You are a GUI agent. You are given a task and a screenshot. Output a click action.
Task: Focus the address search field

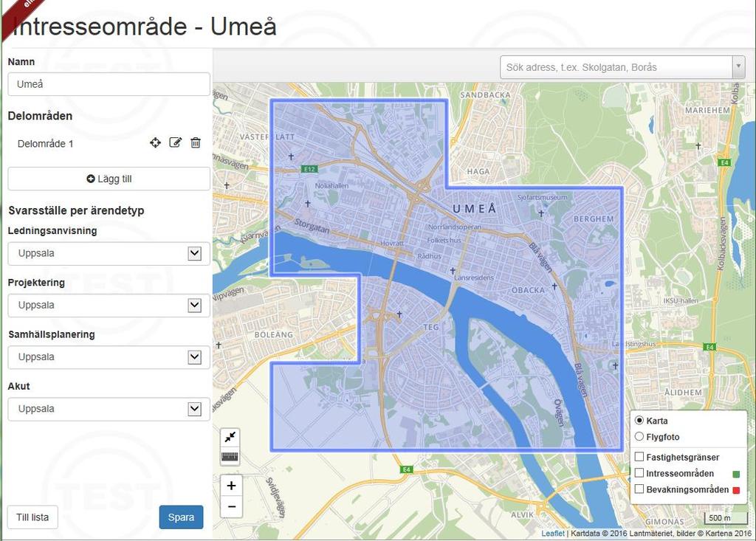(616, 67)
